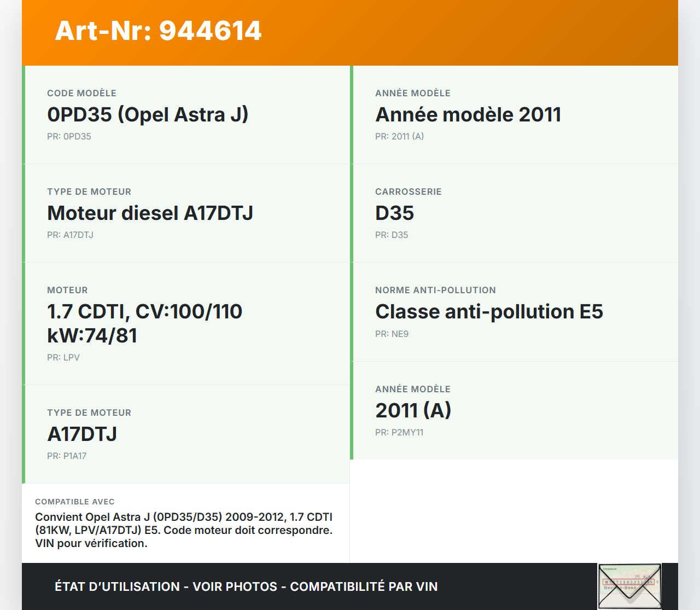Select the Moteur diesel A17DTJ entry
Image resolution: width=700 pixels, height=610 pixels.
150,213
